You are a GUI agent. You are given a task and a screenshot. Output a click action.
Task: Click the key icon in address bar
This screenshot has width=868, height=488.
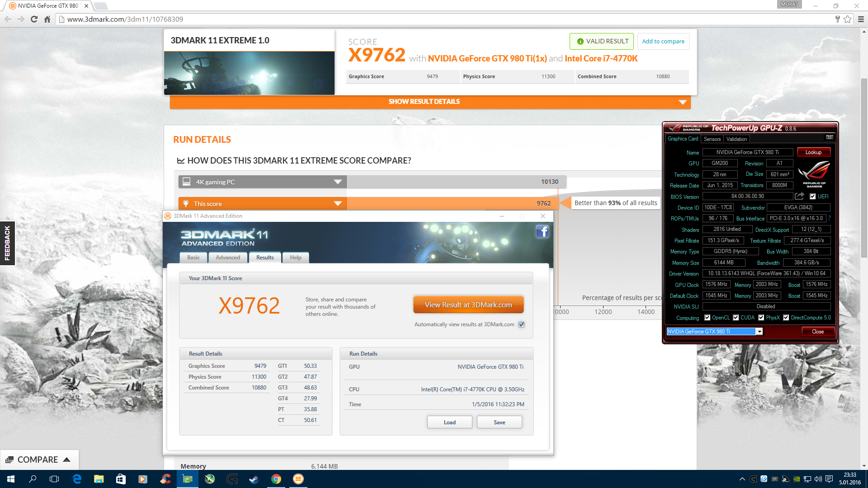coord(837,19)
